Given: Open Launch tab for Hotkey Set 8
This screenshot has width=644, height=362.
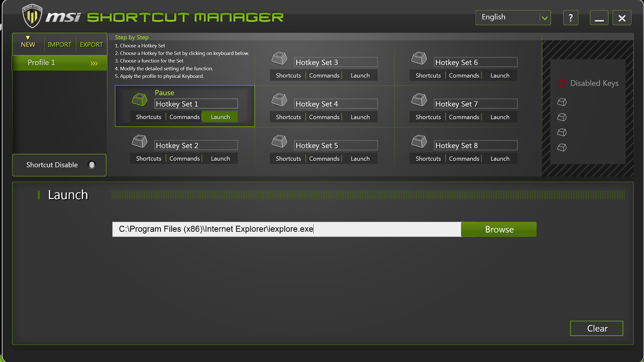Looking at the screenshot, I should point(500,158).
